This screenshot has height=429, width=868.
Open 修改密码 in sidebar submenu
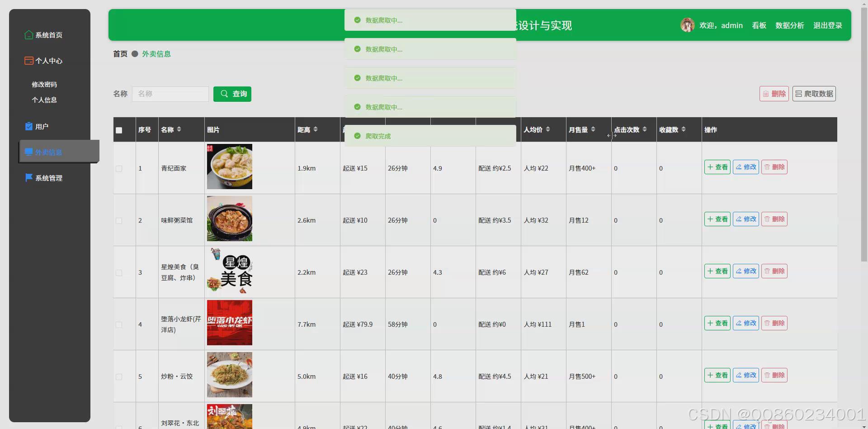[44, 85]
